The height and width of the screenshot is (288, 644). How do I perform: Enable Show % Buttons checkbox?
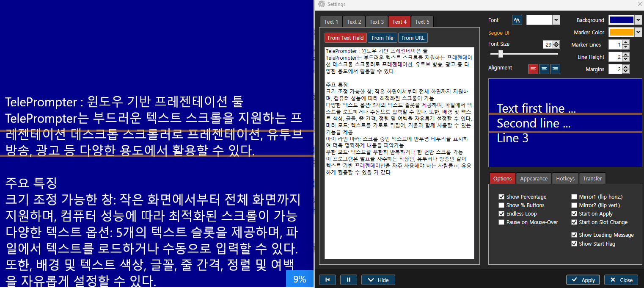[501, 205]
